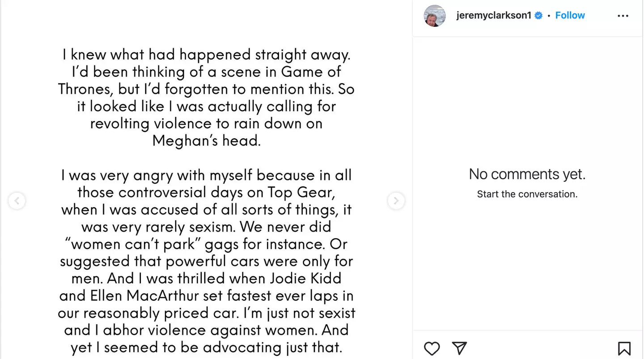Click the "Game of" words in the post
Viewport: 644px width, 359px height.
click(311, 72)
